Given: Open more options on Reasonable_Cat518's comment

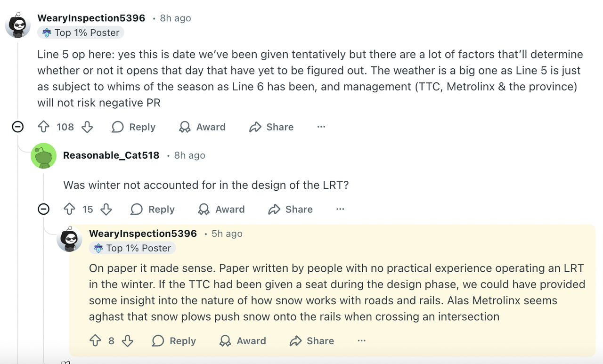Looking at the screenshot, I should 340,209.
